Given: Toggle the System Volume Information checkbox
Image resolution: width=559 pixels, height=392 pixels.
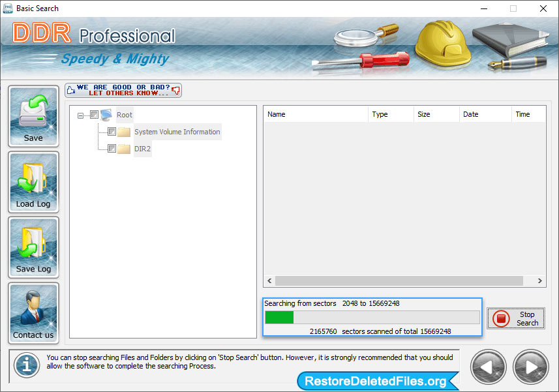Looking at the screenshot, I should tap(112, 132).
